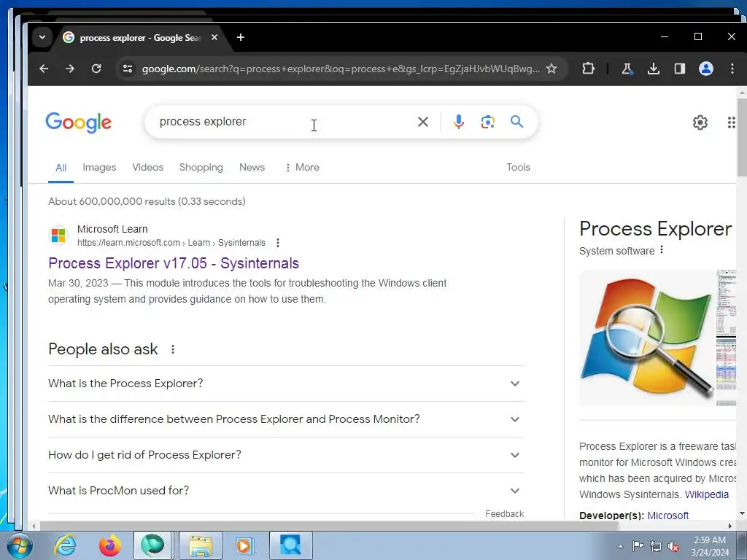Click the Chrome address bar URL
Screen dimensions: 747x560
pyautogui.click(x=341, y=69)
